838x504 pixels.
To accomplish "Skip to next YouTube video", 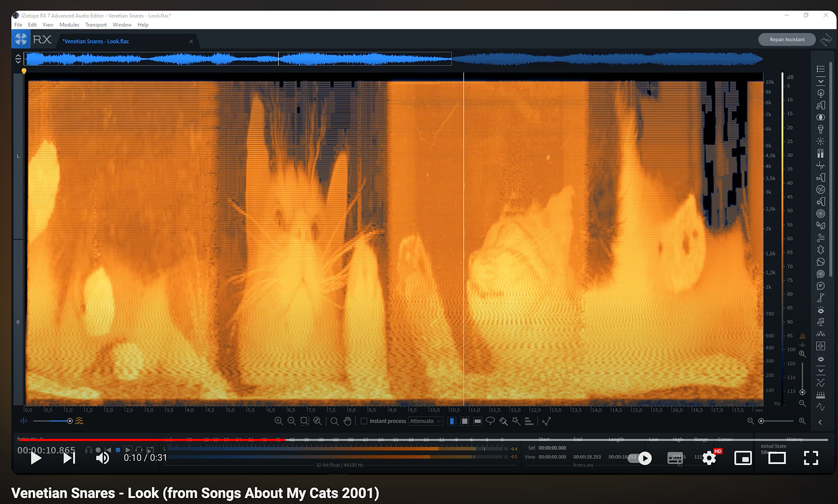I will coord(69,458).
